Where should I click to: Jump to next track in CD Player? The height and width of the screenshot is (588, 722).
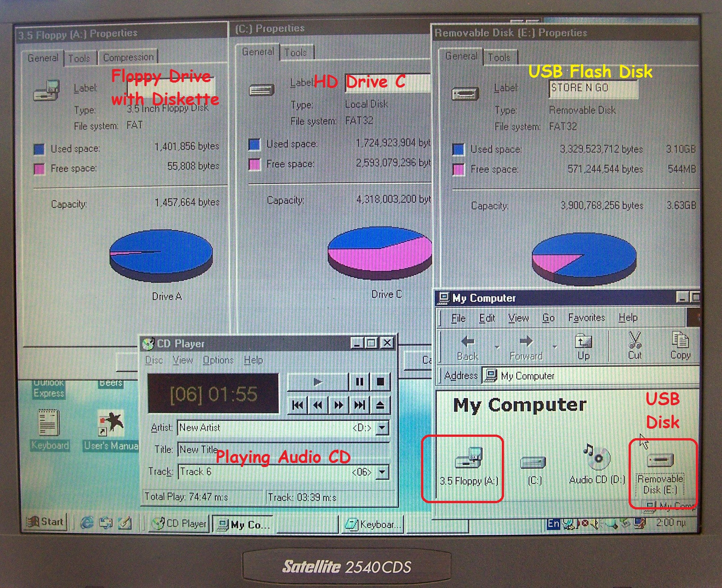[x=360, y=405]
